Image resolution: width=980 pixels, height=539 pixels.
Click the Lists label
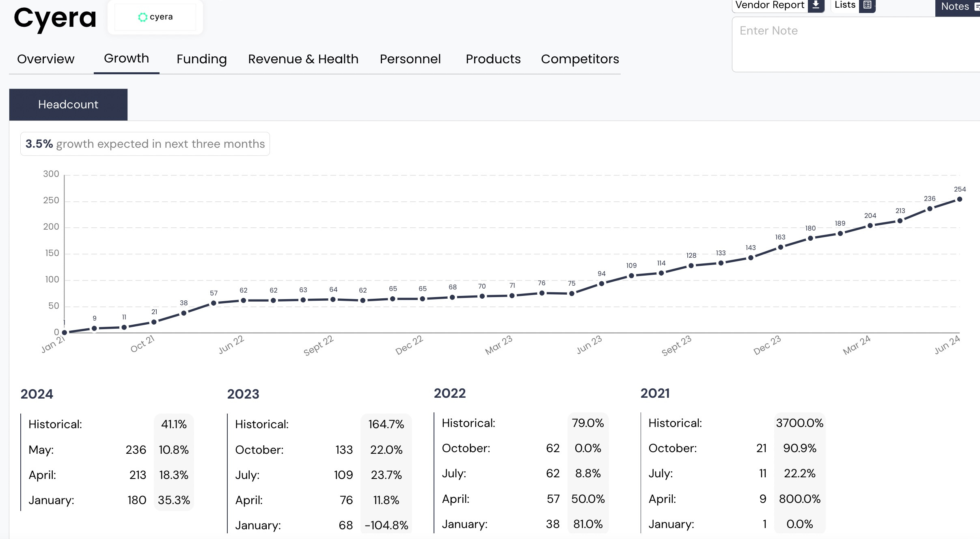coord(845,5)
